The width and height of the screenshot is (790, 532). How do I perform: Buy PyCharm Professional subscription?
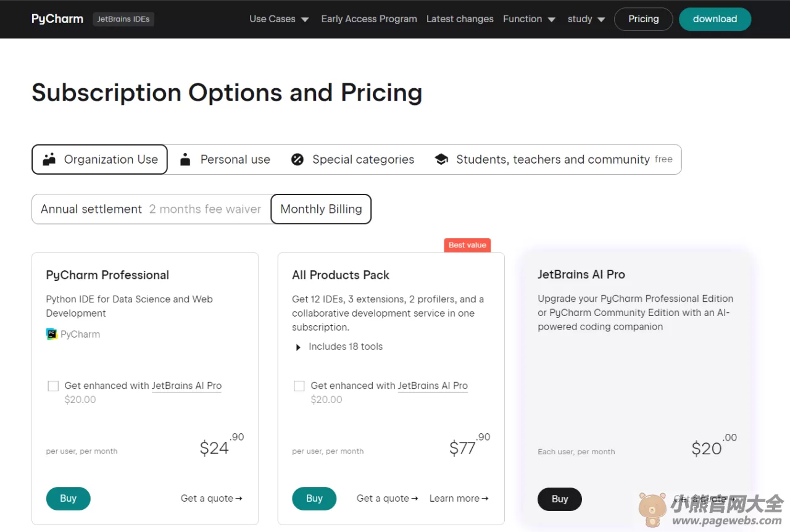[x=69, y=499]
